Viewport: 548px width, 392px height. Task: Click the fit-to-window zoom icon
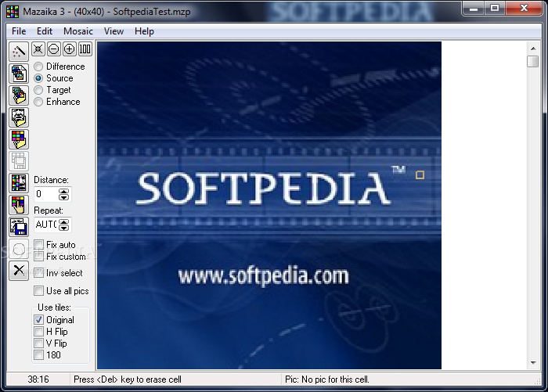[38, 49]
